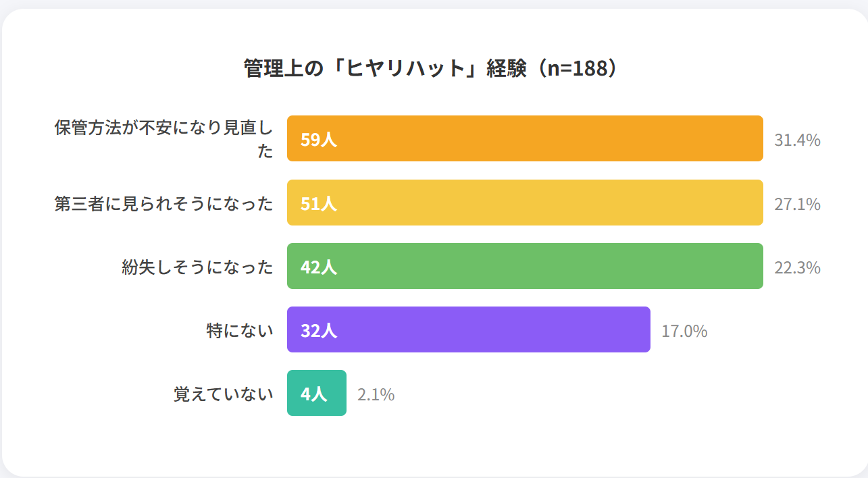Click the 27.1% percentage value

[797, 204]
